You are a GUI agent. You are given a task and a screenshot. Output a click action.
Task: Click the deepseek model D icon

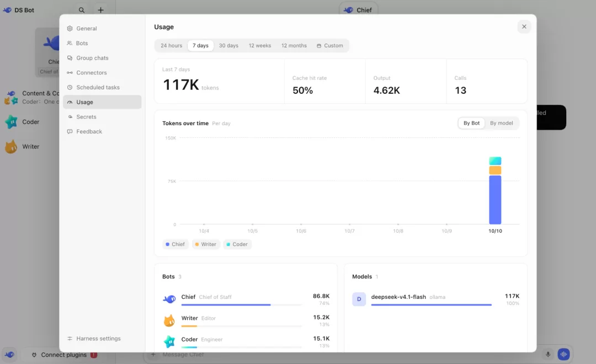tap(359, 299)
